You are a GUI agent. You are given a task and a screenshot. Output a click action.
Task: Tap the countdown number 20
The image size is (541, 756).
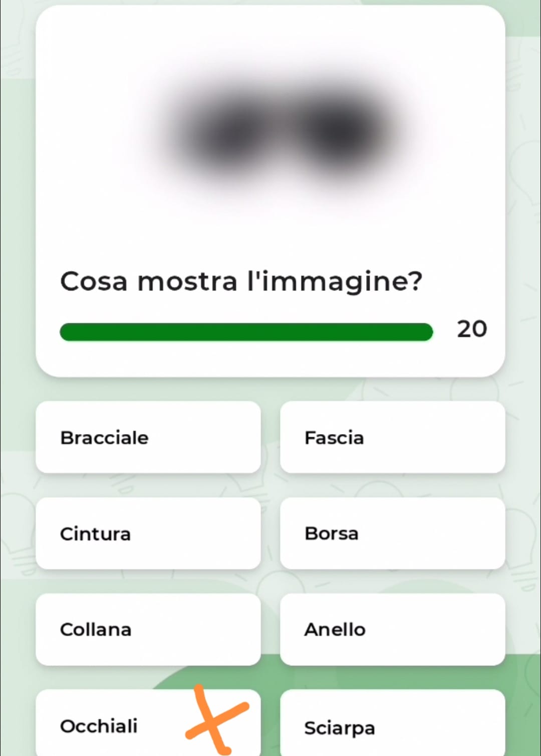pos(471,329)
